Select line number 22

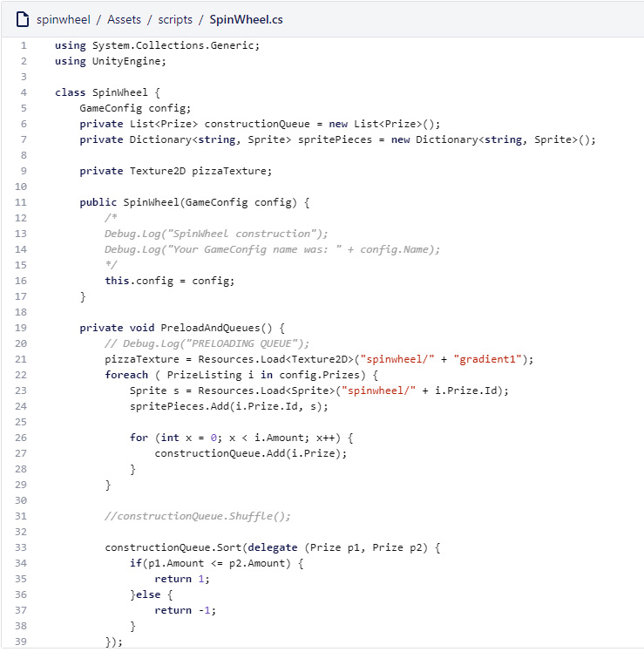click(x=21, y=375)
